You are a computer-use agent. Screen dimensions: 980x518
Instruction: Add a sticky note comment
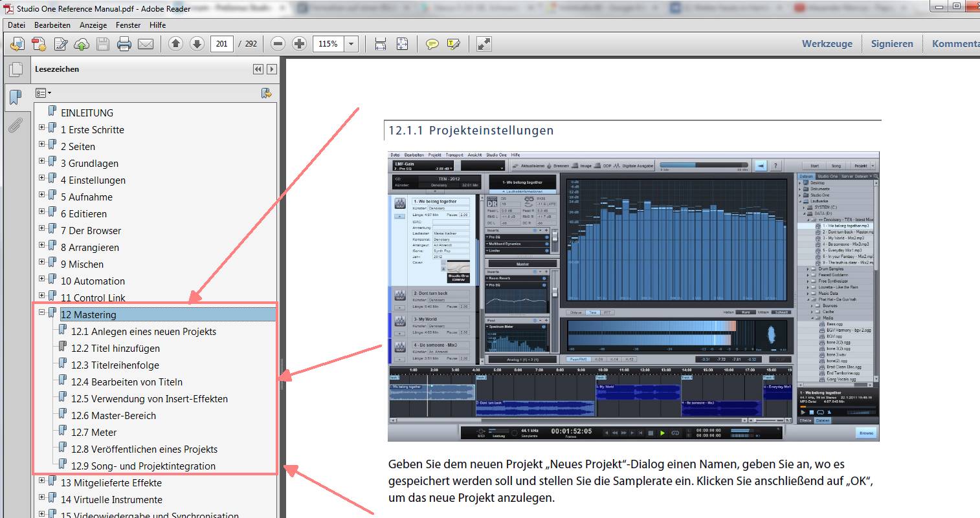click(432, 44)
